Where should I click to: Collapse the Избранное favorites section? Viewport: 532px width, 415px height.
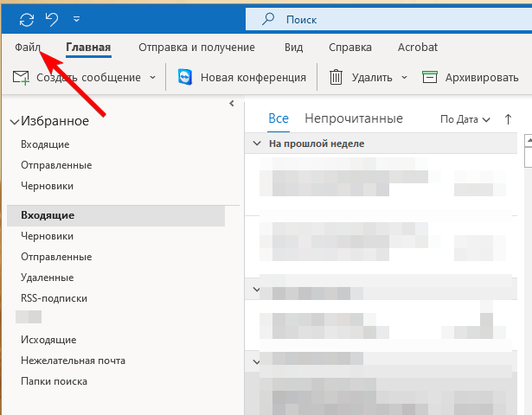(14, 123)
